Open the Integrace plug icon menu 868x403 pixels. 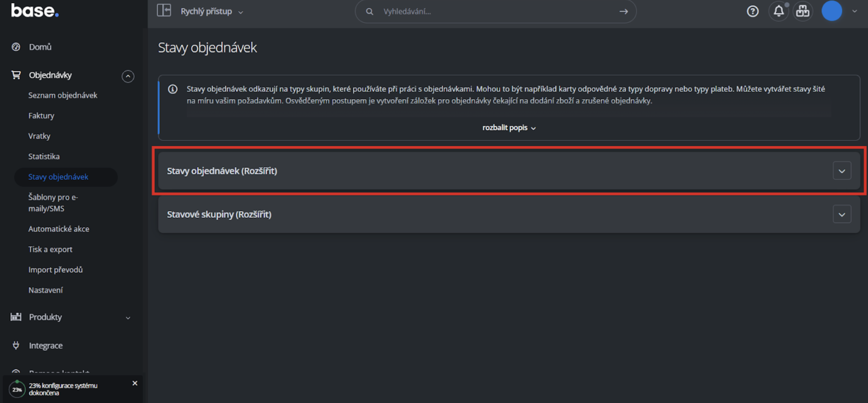click(16, 345)
